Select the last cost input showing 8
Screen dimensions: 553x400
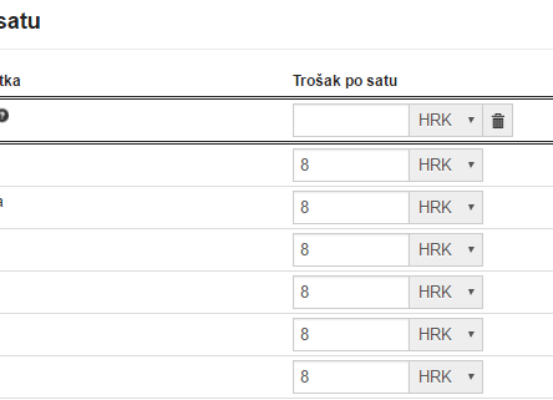(351, 377)
